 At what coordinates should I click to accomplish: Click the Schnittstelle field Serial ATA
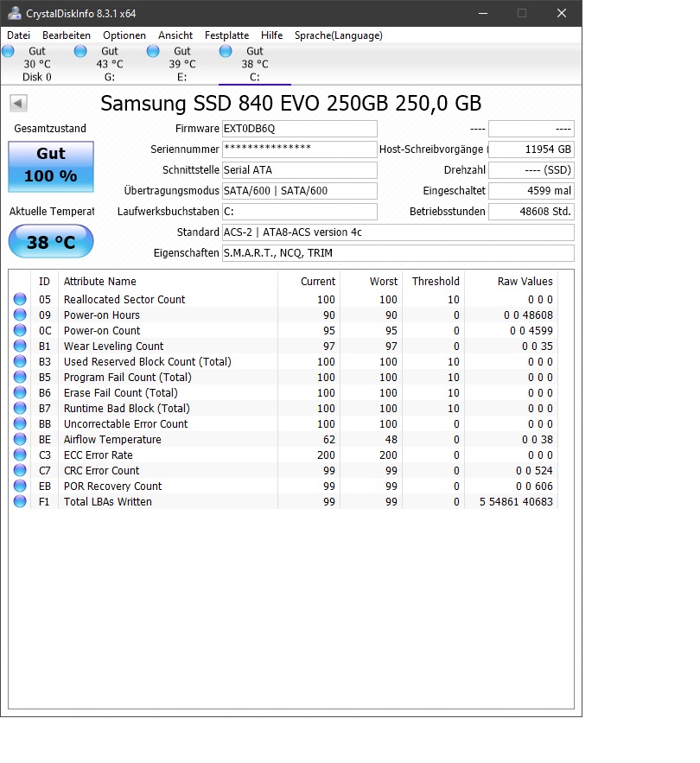[299, 170]
